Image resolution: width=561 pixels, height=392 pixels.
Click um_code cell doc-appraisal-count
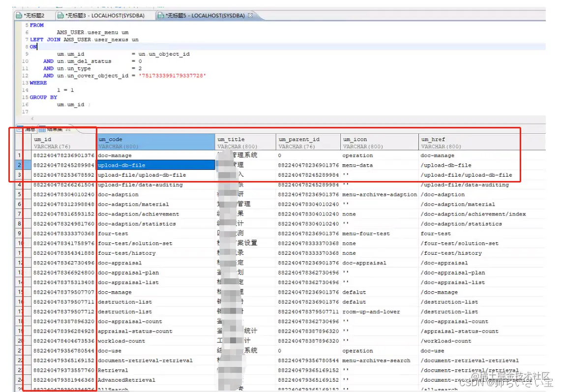(156, 322)
